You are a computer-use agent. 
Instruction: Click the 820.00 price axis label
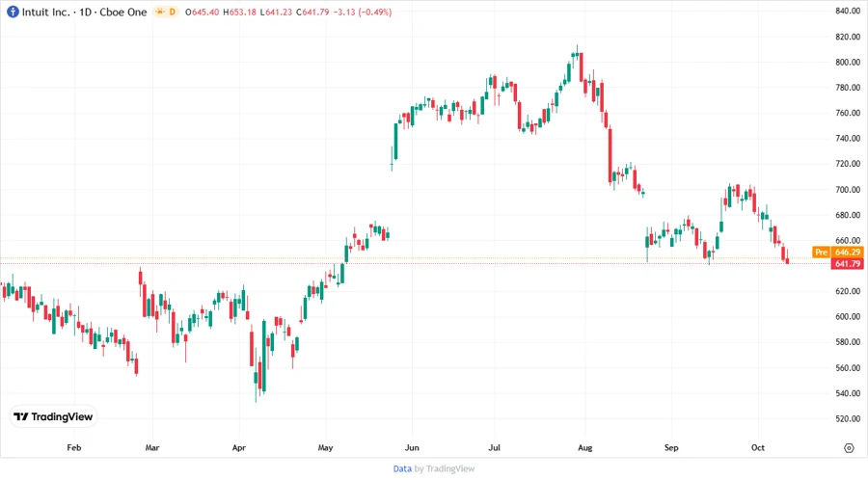click(x=848, y=37)
